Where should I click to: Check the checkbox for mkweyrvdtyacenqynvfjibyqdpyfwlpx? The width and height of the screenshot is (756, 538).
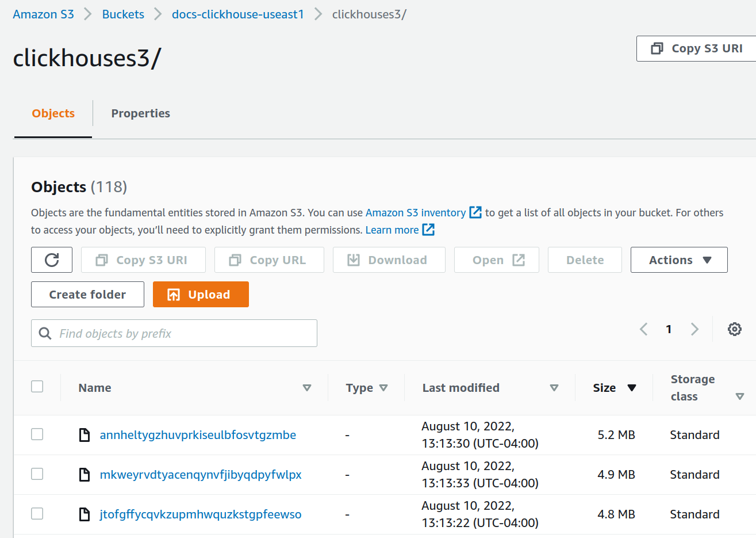[x=37, y=474]
